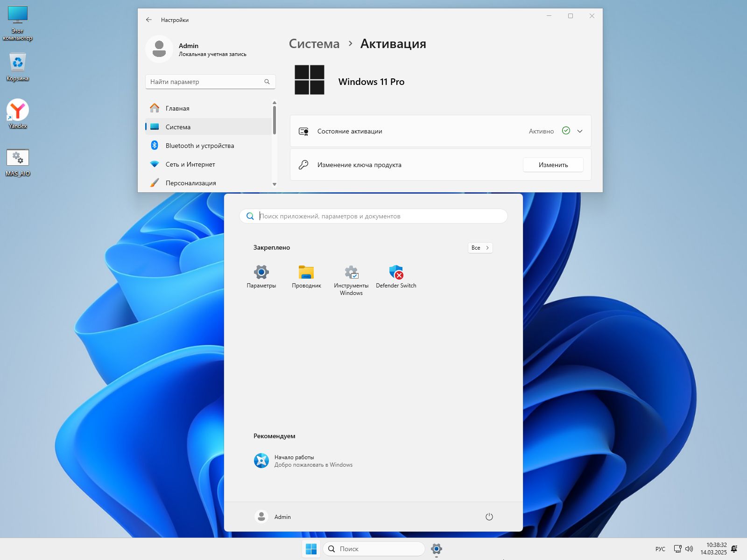Minimize the Настройки window

point(549,16)
